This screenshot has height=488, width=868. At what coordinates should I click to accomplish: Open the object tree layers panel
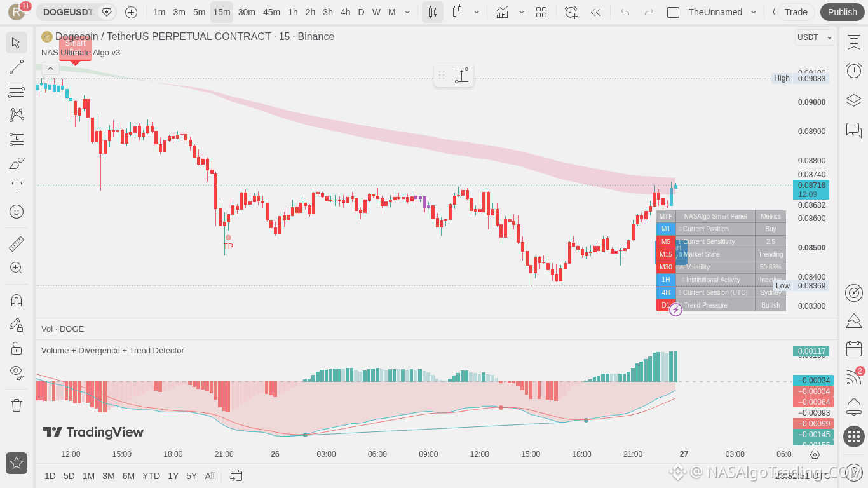coord(853,100)
